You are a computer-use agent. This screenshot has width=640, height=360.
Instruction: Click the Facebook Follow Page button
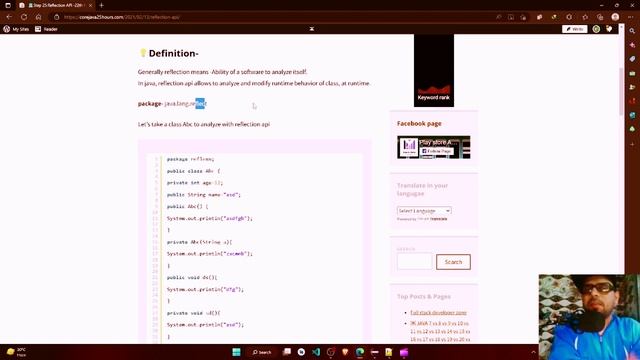tap(437, 151)
